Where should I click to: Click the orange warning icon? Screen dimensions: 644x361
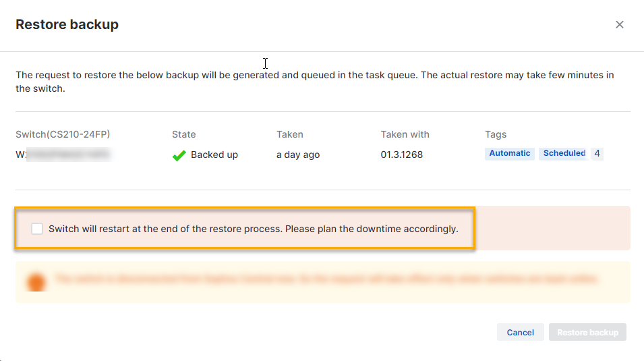pos(36,281)
